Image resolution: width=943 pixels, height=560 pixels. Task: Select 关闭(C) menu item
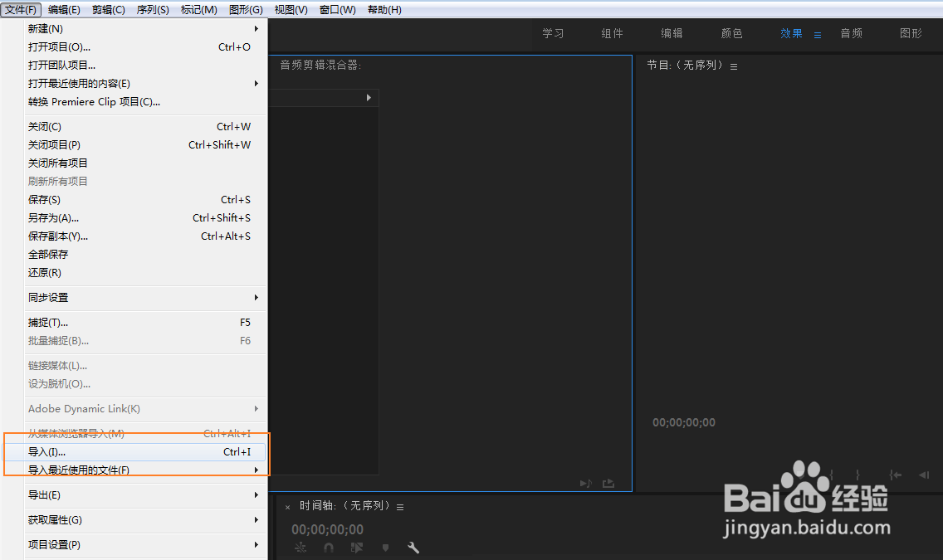coord(144,127)
